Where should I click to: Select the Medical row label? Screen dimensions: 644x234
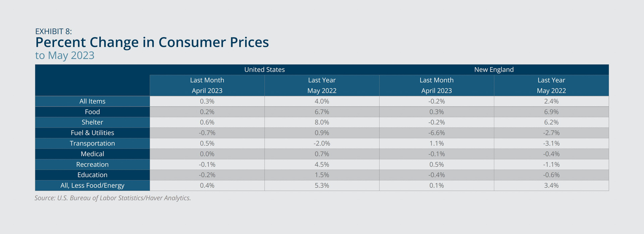pos(92,154)
